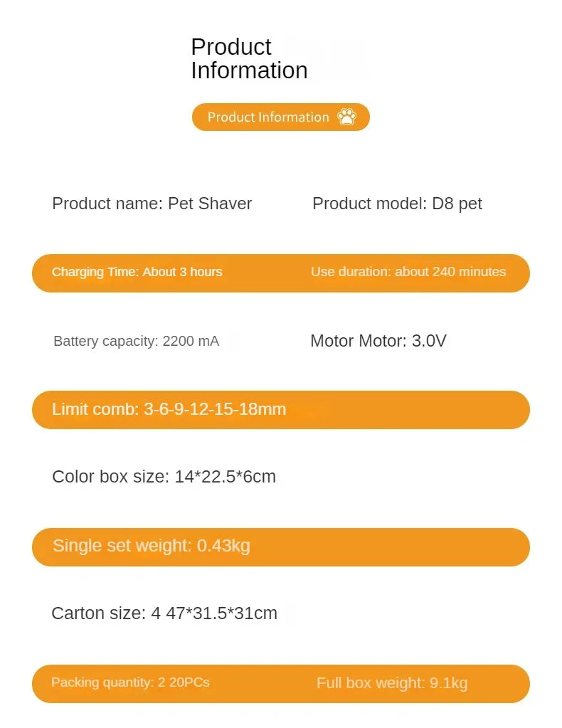The height and width of the screenshot is (728, 562).
Task: Click the Single set weight 0.43kg text
Action: (151, 546)
